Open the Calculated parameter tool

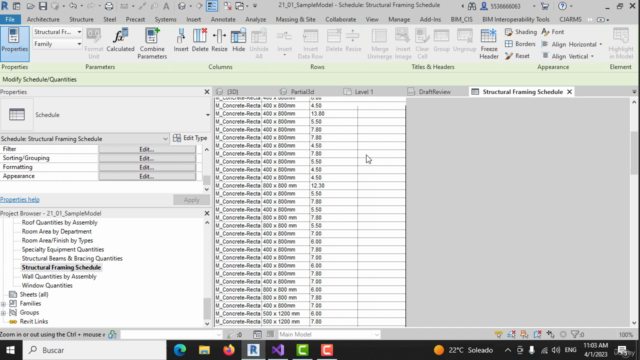click(120, 41)
